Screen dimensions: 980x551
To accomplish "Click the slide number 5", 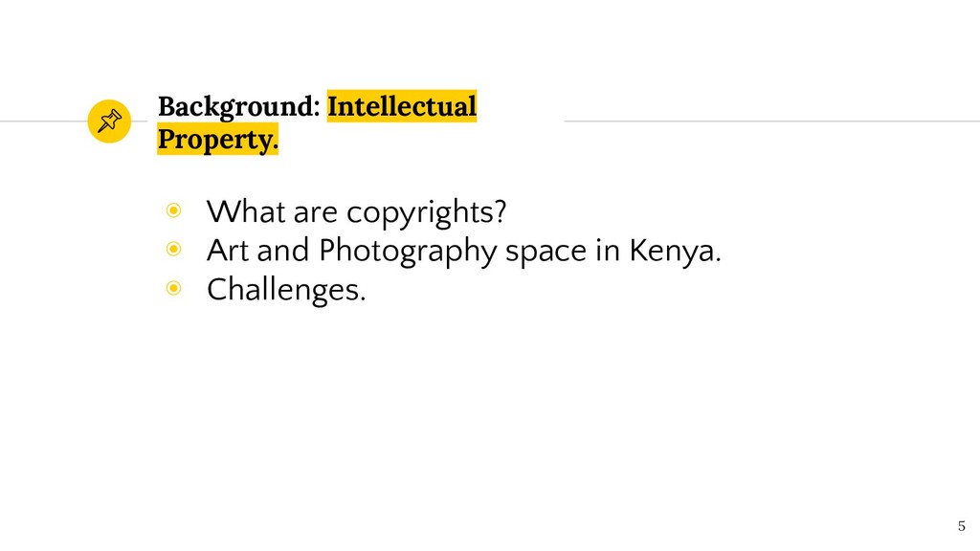I will coord(961,526).
